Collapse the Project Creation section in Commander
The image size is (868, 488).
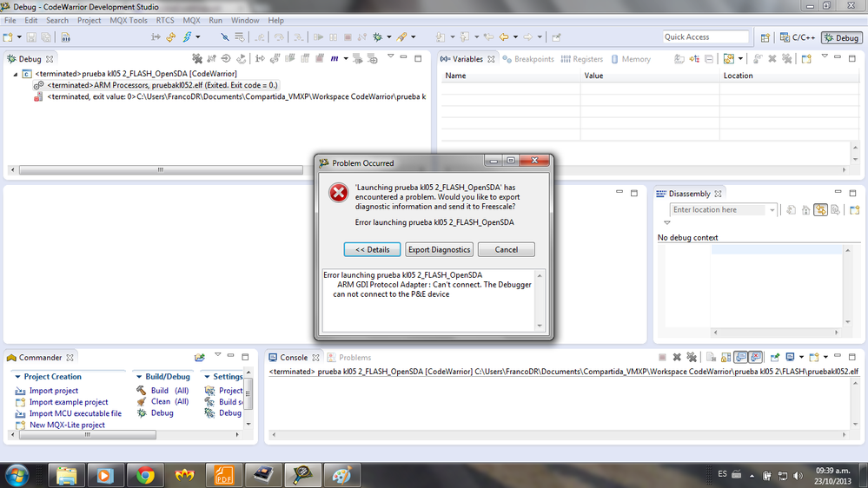click(x=17, y=376)
